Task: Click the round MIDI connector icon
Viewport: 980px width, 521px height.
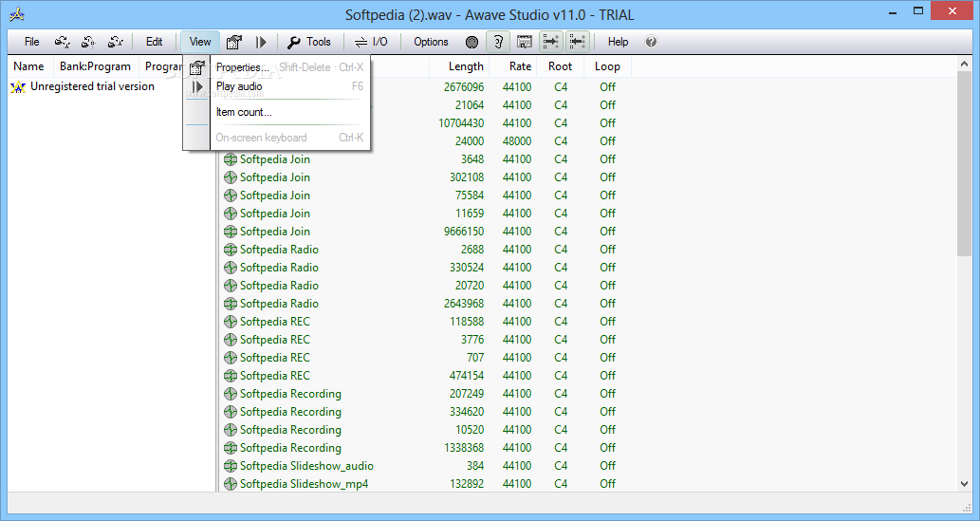Action: pos(472,42)
